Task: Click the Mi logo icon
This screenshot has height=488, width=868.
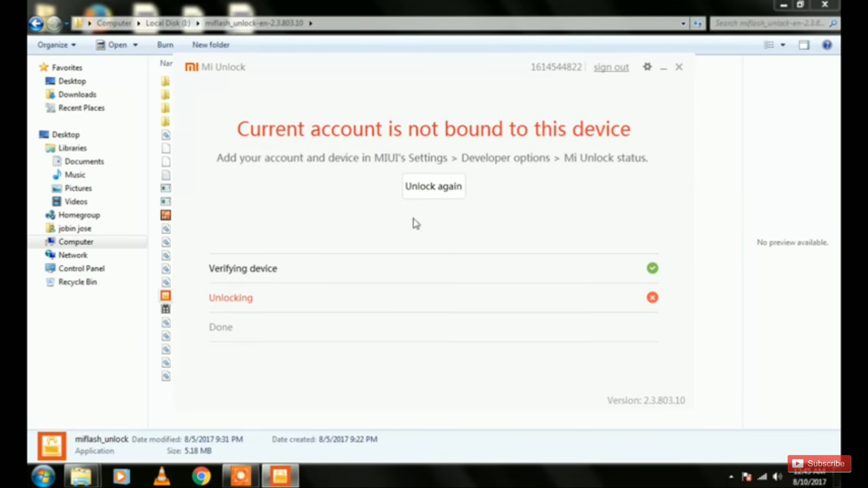Action: (x=192, y=67)
